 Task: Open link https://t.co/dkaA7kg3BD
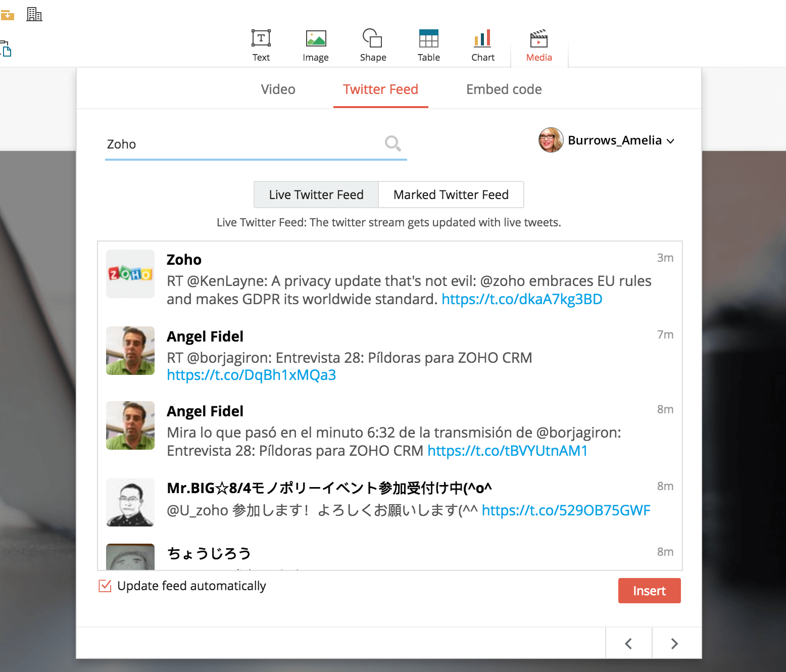pyautogui.click(x=522, y=299)
